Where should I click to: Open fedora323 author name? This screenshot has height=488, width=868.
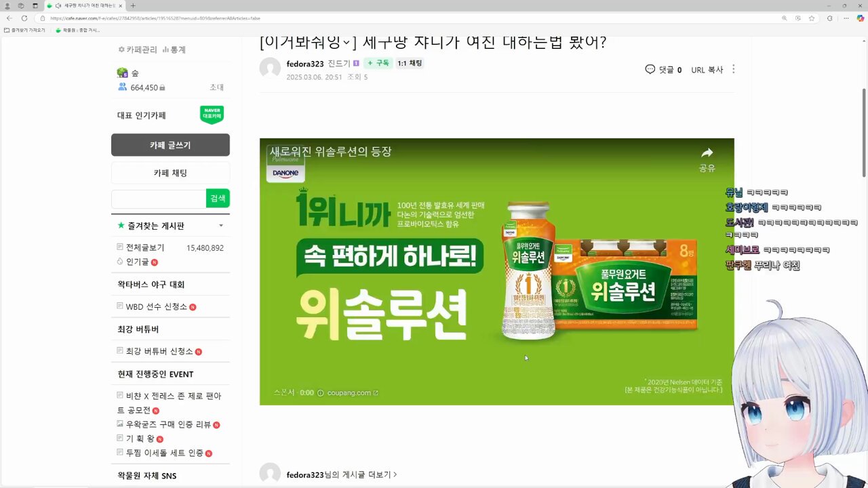[305, 64]
